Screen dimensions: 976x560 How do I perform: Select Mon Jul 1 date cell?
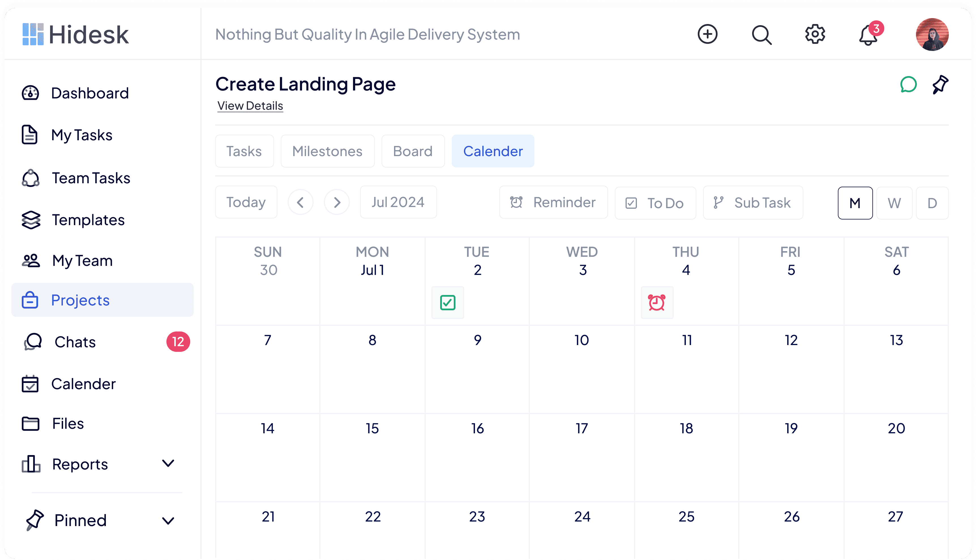(373, 281)
